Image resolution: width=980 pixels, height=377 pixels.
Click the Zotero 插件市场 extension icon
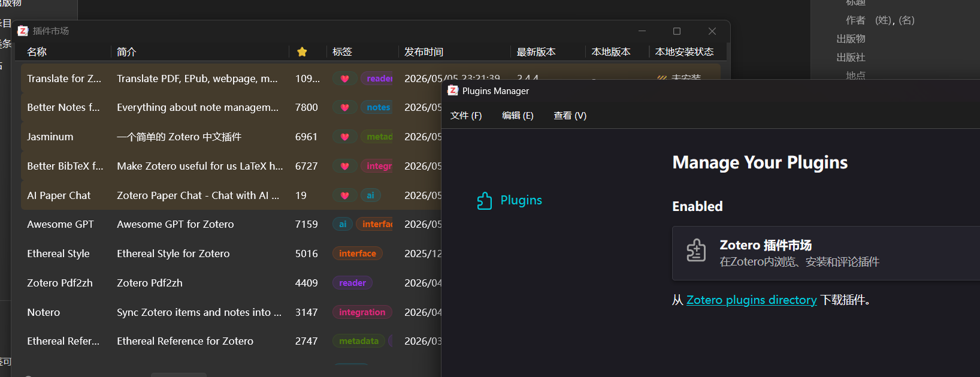coord(696,251)
